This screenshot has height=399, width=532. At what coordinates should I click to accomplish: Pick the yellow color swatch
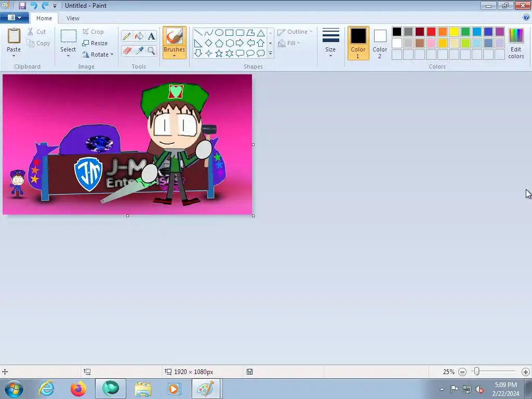[454, 32]
